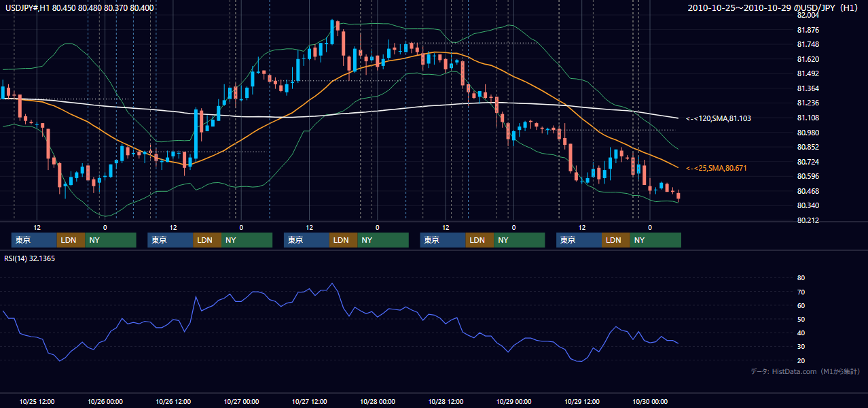This screenshot has width=868, height=408.
Task: Click the 10/27 00:00 time axis label
Action: click(x=241, y=401)
